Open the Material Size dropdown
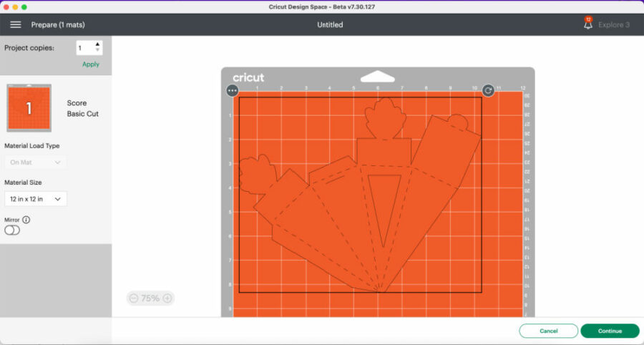Image resolution: width=644 pixels, height=345 pixels. click(x=36, y=198)
